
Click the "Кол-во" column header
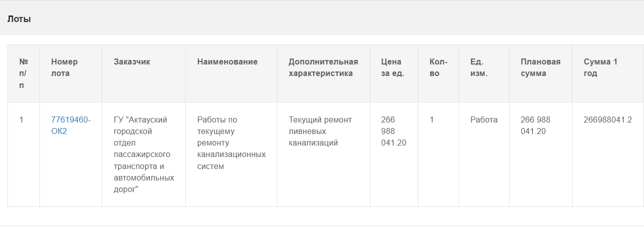(x=438, y=67)
